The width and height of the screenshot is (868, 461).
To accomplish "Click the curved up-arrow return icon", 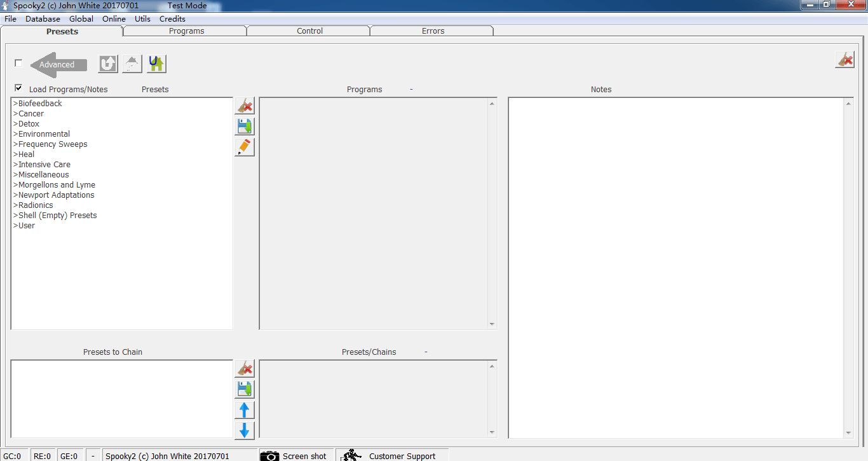I will (x=108, y=64).
